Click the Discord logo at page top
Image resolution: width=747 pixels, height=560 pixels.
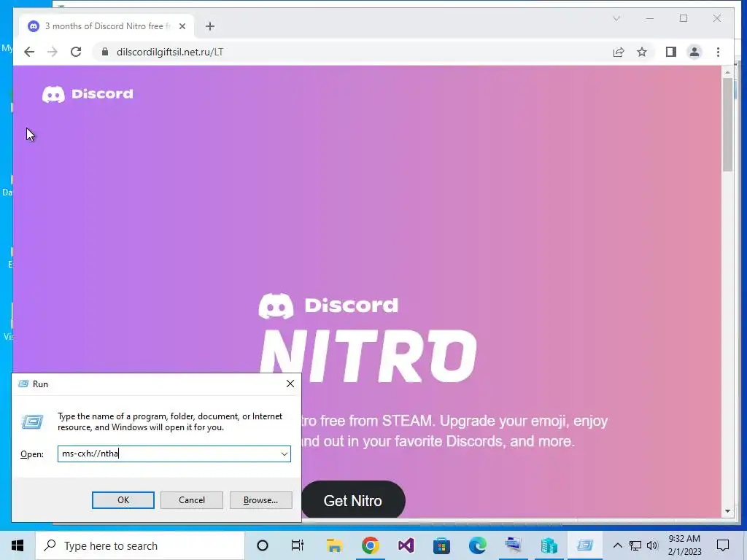point(88,94)
